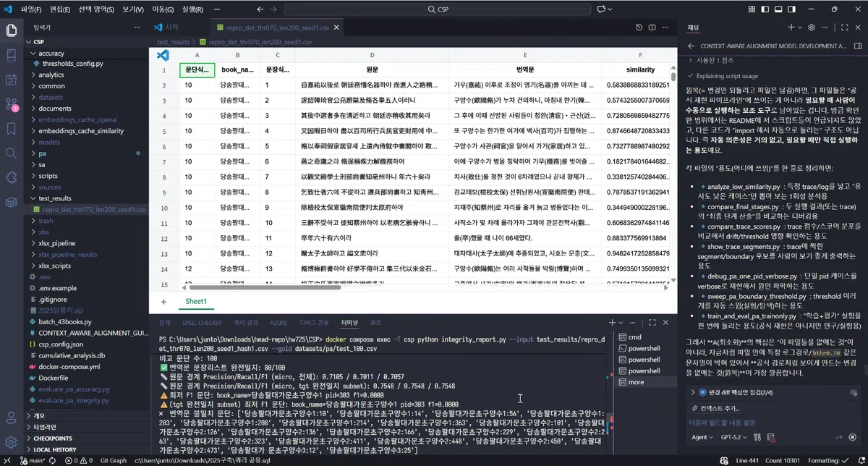Open docker-compose.yml in explorer
Image resolution: width=868 pixels, height=466 pixels.
tap(87, 367)
